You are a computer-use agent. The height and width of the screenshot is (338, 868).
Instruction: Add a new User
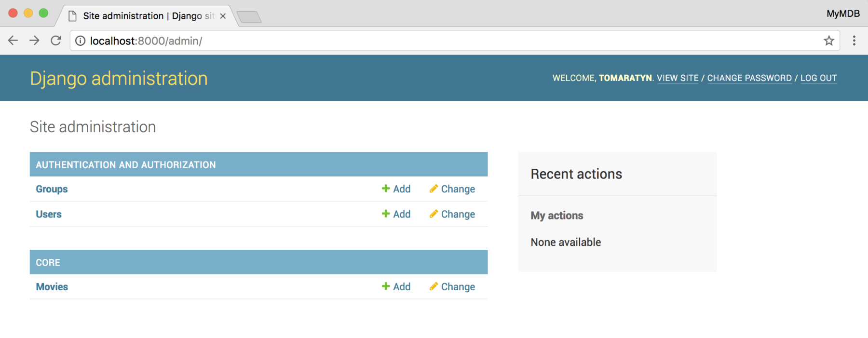[x=396, y=214]
